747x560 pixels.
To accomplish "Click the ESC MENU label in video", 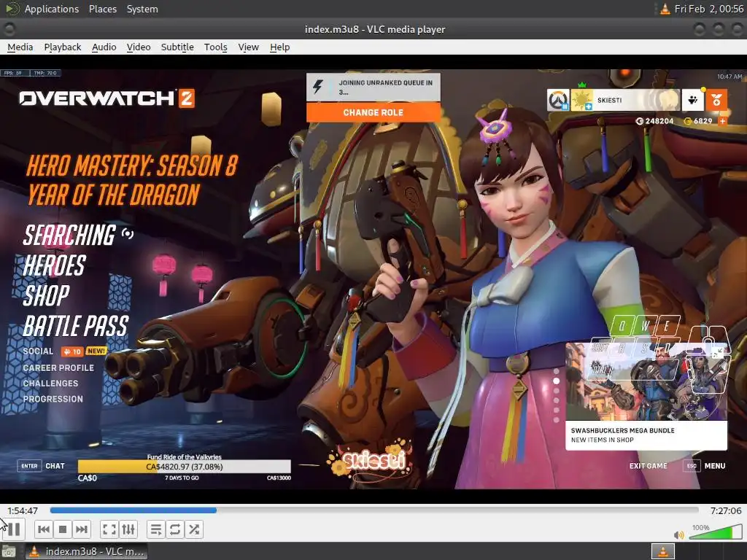I will pos(704,466).
